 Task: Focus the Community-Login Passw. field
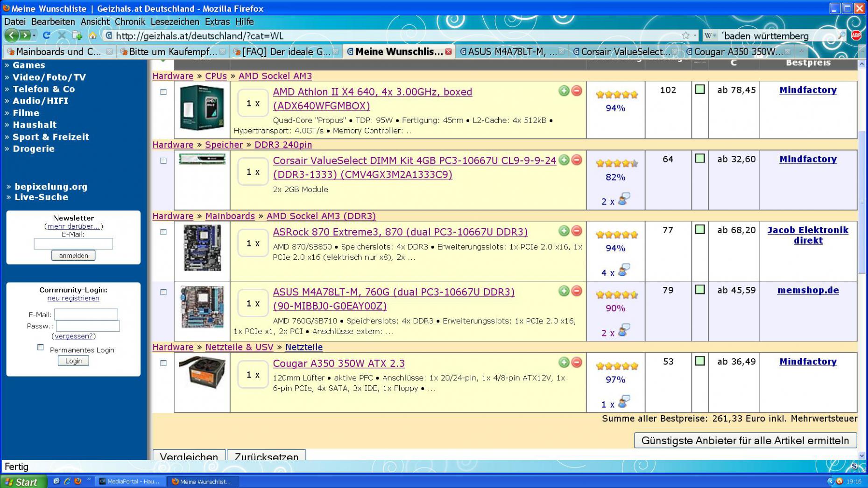click(88, 326)
